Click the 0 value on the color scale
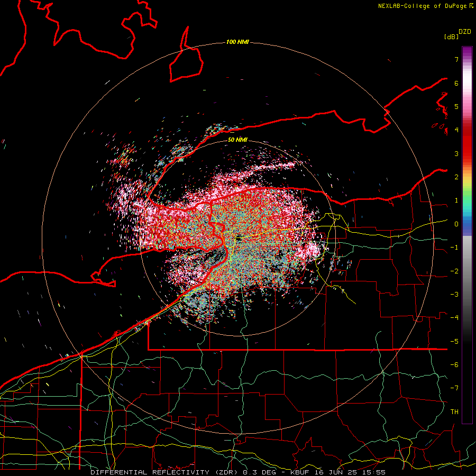Viewport: 476px width, 476px height. point(456,224)
